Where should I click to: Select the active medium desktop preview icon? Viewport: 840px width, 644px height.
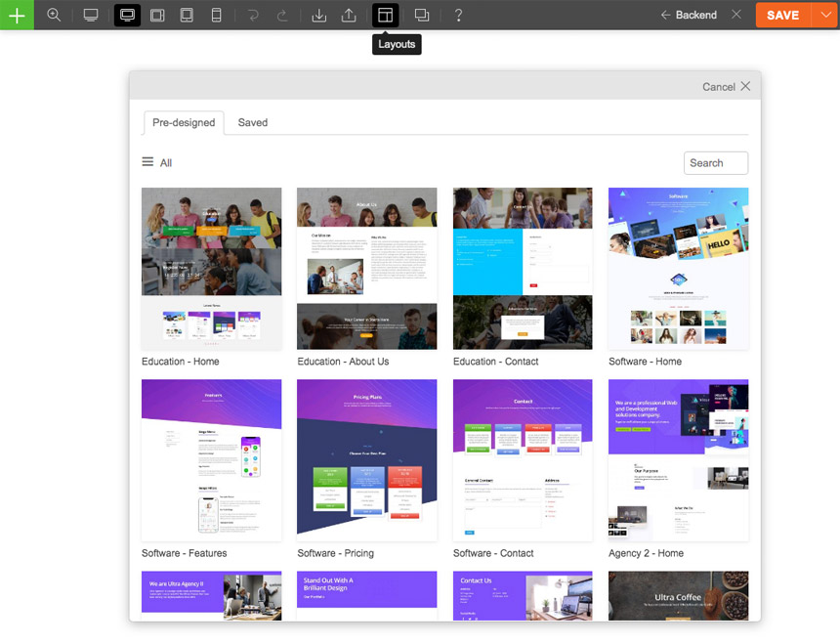point(128,15)
